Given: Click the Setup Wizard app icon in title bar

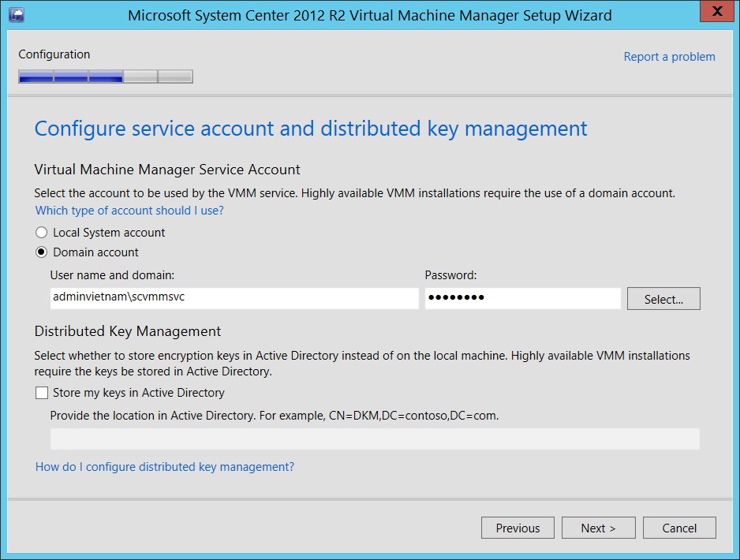Looking at the screenshot, I should [16, 15].
